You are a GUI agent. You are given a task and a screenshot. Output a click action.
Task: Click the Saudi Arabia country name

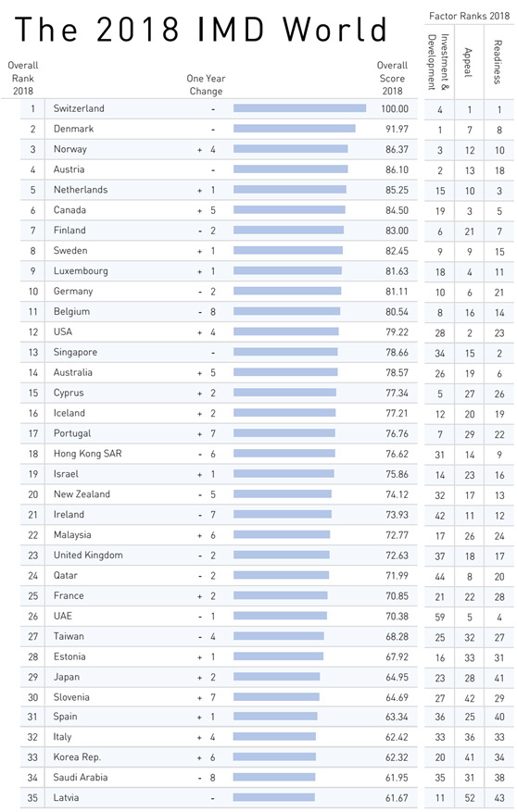point(81,778)
